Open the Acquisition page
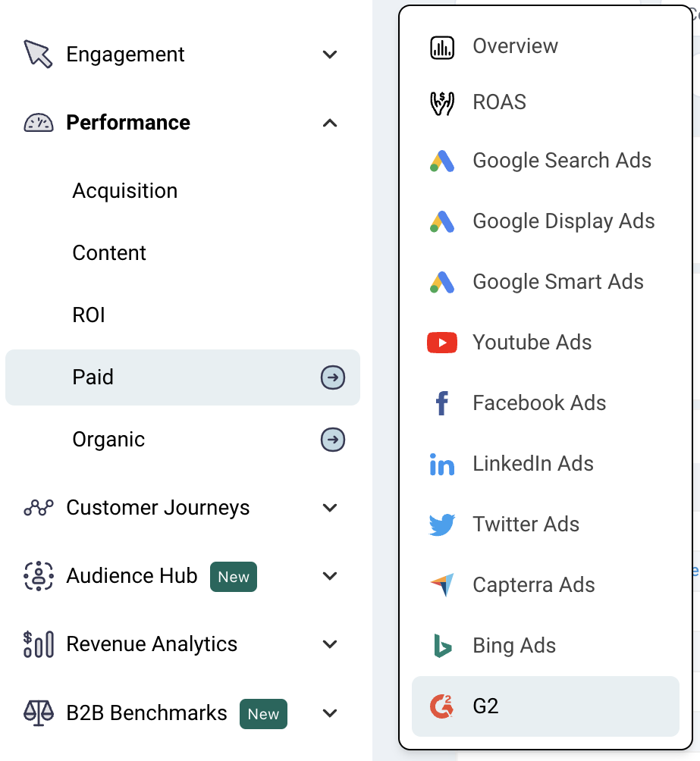This screenshot has height=761, width=700. (125, 191)
